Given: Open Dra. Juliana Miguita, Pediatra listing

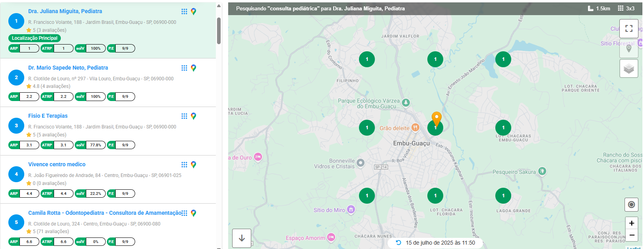Looking at the screenshot, I should coord(65,11).
